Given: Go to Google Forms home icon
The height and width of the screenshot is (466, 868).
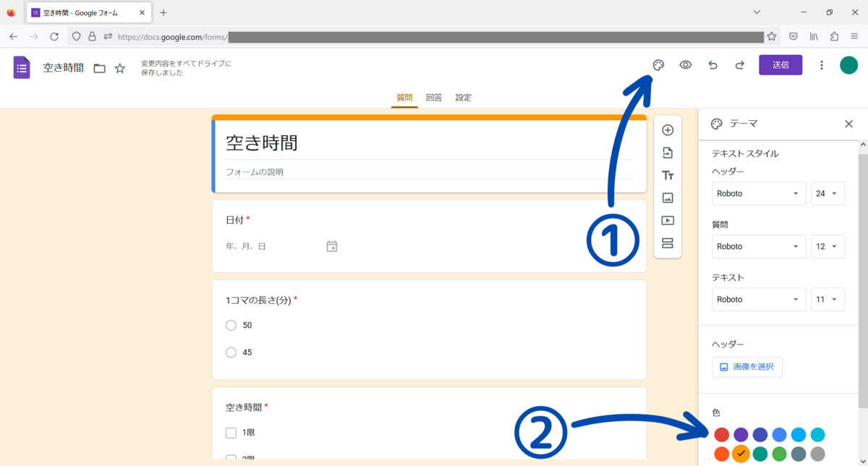Looking at the screenshot, I should [22, 67].
